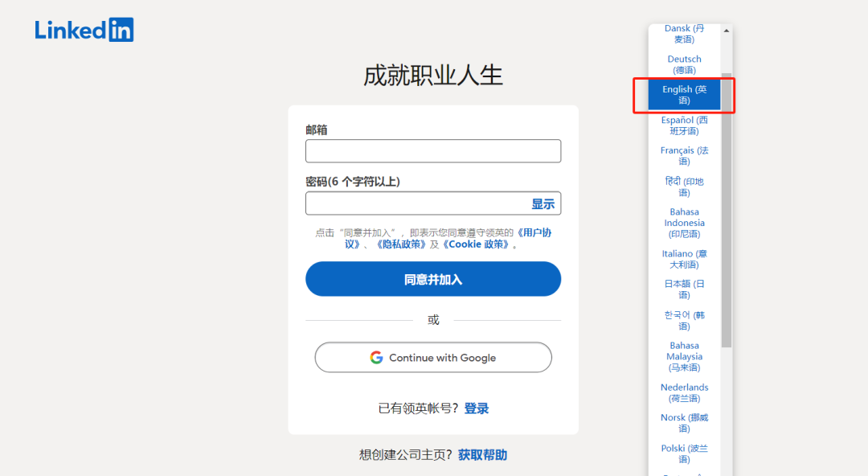Click the password (密码) input field

click(x=433, y=203)
